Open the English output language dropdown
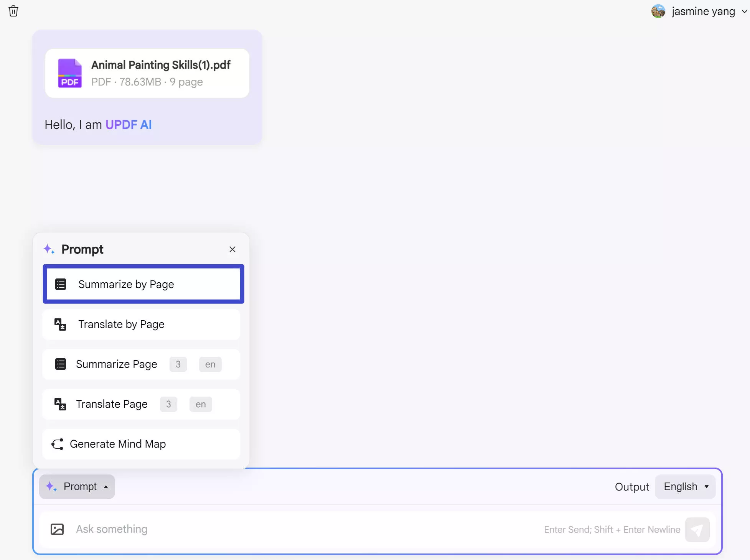The width and height of the screenshot is (750, 560). [685, 486]
